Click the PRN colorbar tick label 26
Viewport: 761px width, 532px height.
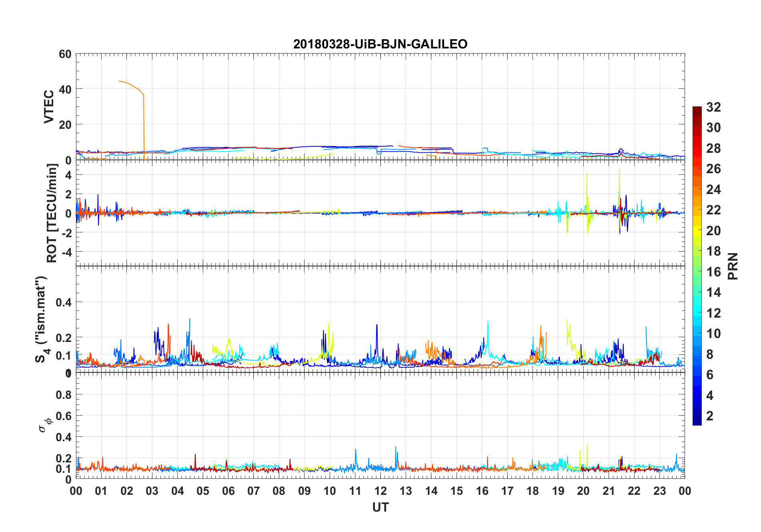[713, 169]
